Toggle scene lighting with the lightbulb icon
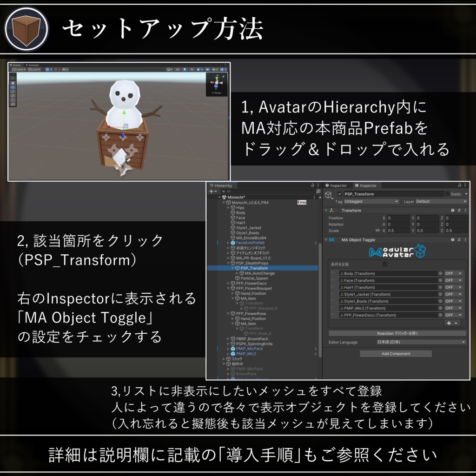The image size is (476, 476). [x=184, y=69]
